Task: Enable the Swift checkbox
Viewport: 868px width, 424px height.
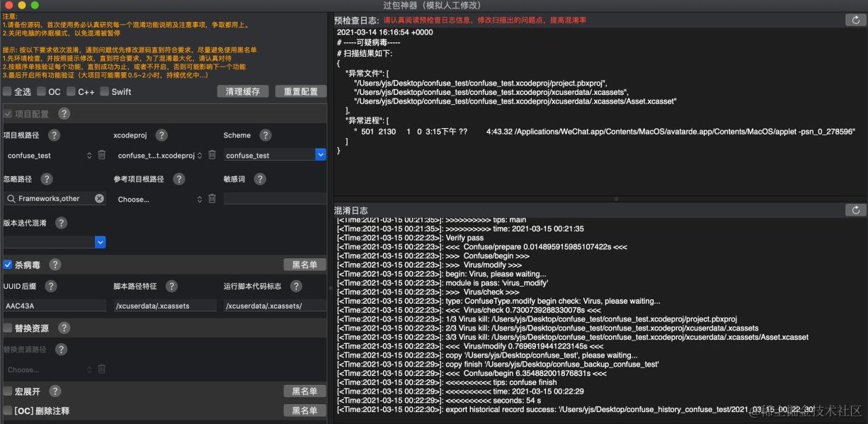Action: pyautogui.click(x=105, y=91)
